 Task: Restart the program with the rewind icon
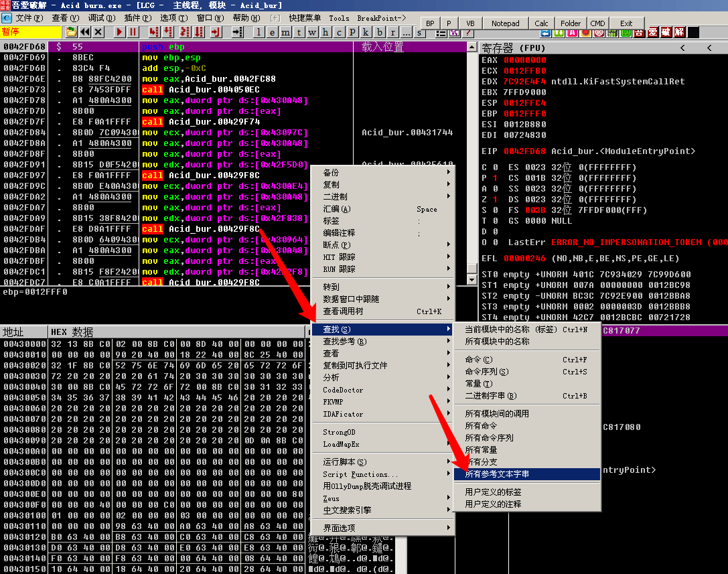[85, 32]
